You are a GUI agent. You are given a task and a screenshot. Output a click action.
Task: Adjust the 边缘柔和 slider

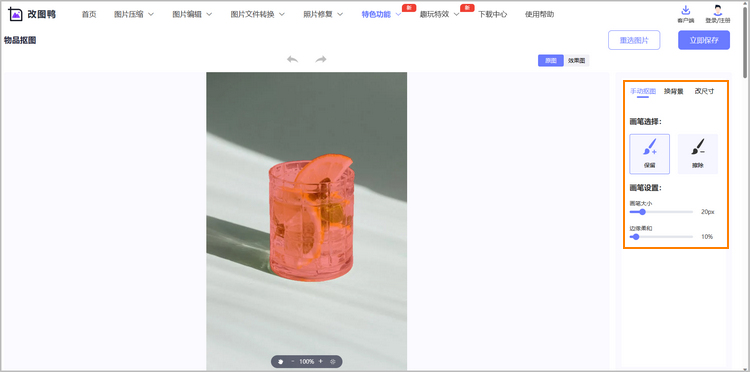(x=662, y=237)
